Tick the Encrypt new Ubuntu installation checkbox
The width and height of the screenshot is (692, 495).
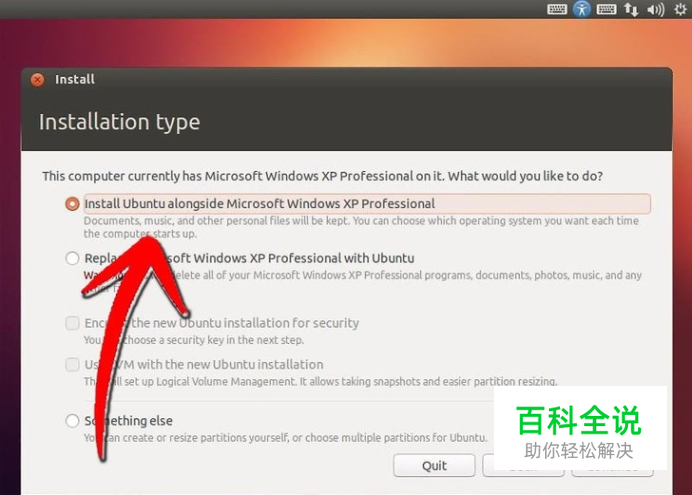coord(72,323)
